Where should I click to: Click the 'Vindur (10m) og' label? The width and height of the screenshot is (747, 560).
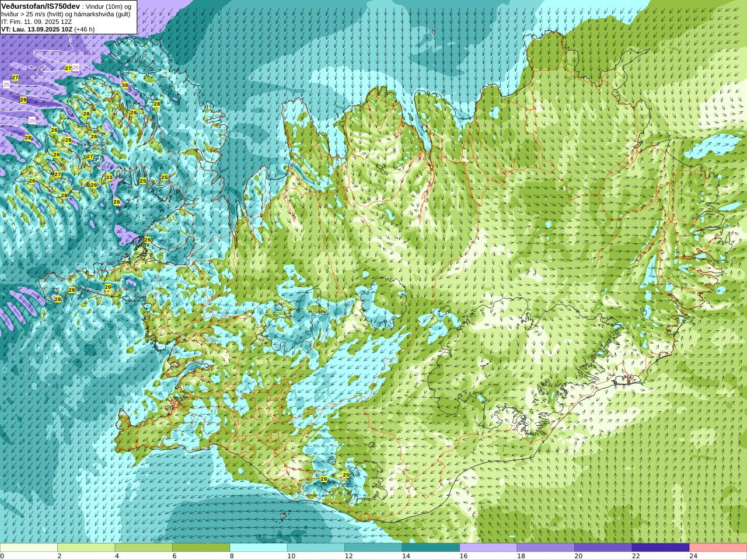109,6
